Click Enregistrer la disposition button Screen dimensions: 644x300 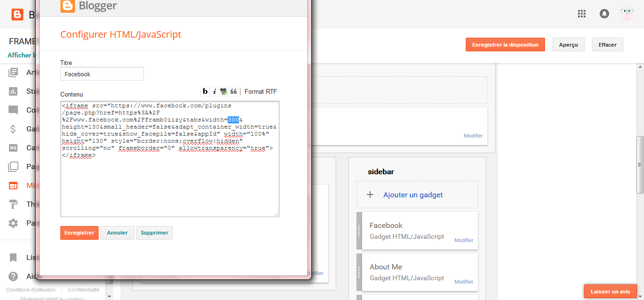pyautogui.click(x=505, y=45)
